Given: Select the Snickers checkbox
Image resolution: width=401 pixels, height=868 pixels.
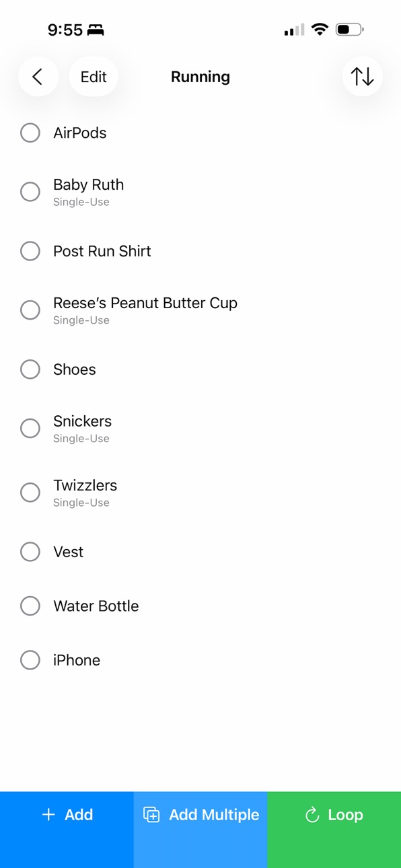Looking at the screenshot, I should 30,429.
